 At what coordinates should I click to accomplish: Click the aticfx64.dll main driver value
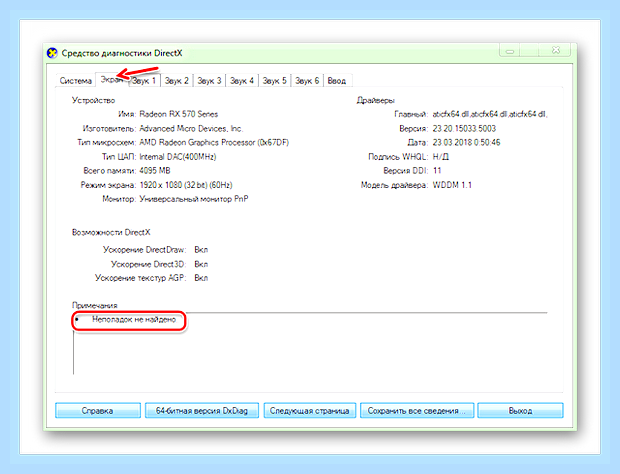[x=490, y=114]
